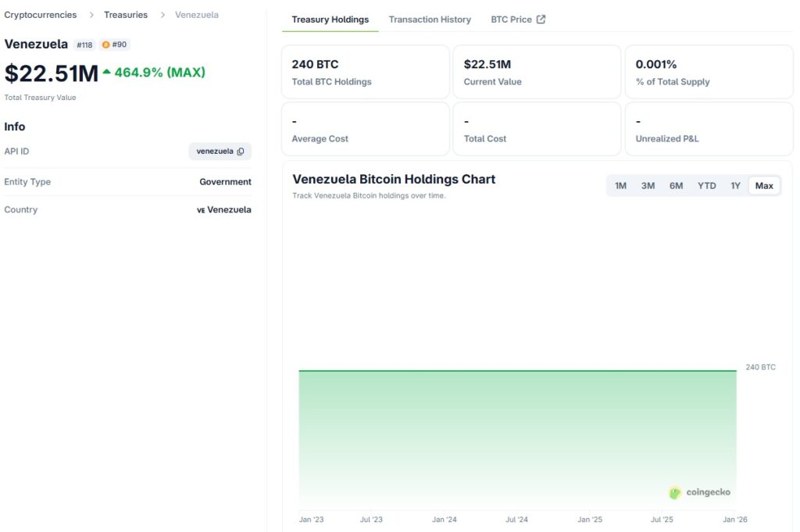800x532 pixels.
Task: Switch chart to YTD view
Action: pos(706,185)
